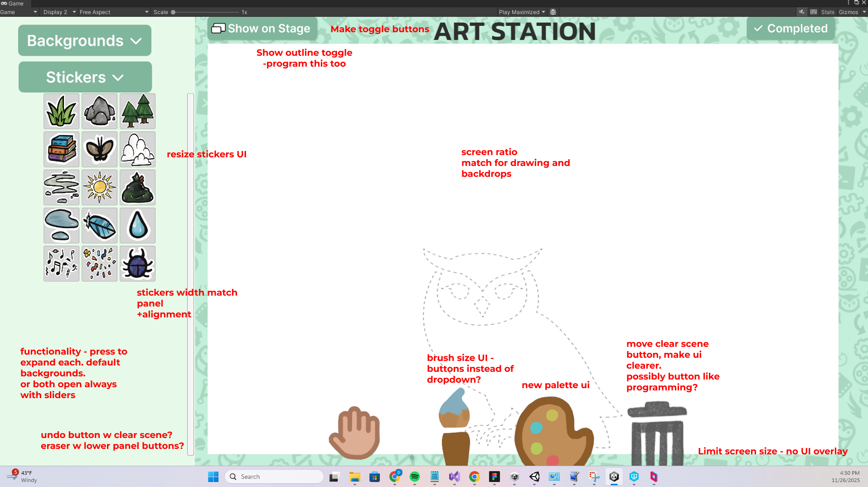
Task: Toggle Gizmos display
Action: click(x=848, y=12)
